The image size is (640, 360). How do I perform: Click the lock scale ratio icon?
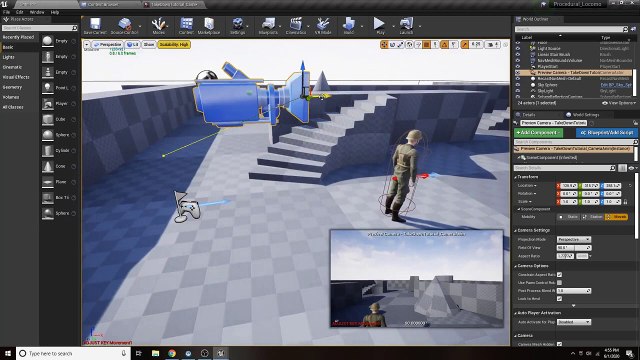pyautogui.click(x=625, y=202)
